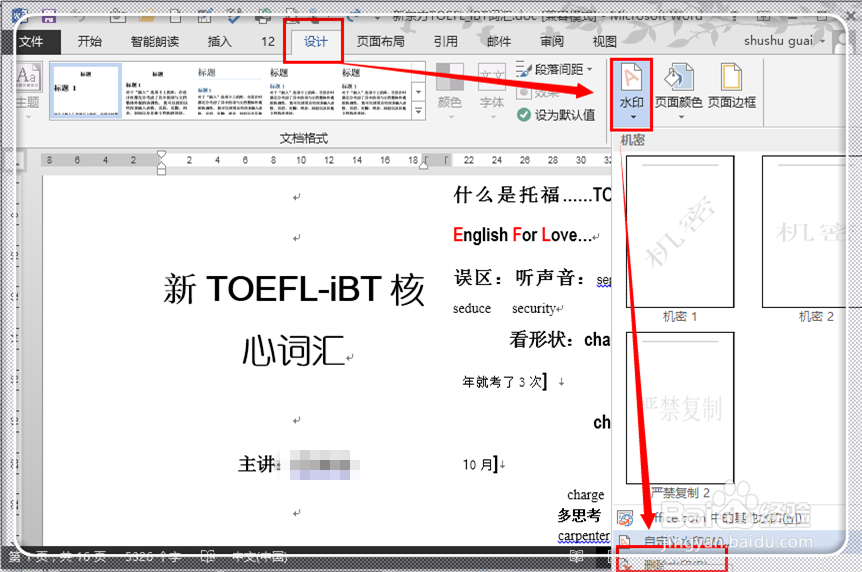The image size is (862, 572).
Task: Click the heading 什么是托福
Action: [507, 194]
